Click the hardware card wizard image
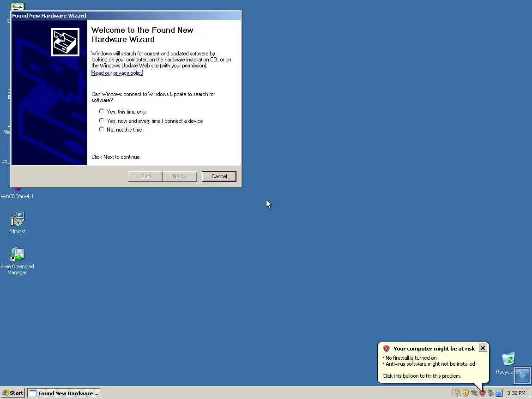 pyautogui.click(x=65, y=42)
